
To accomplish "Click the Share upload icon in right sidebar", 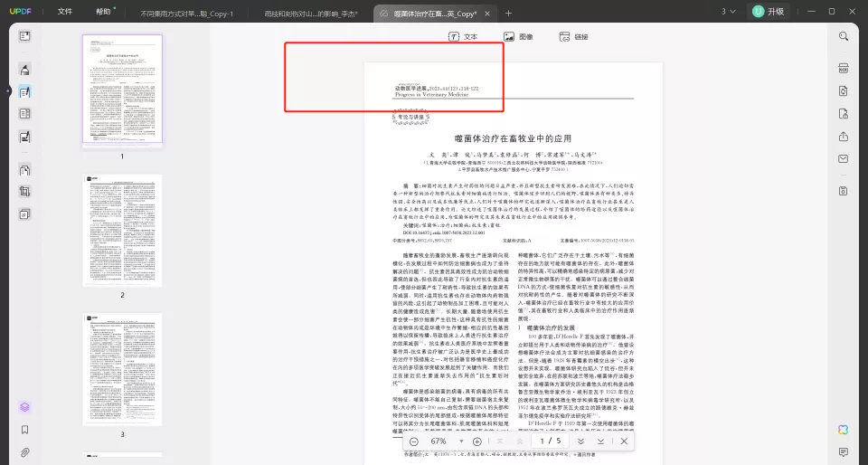I will (843, 137).
